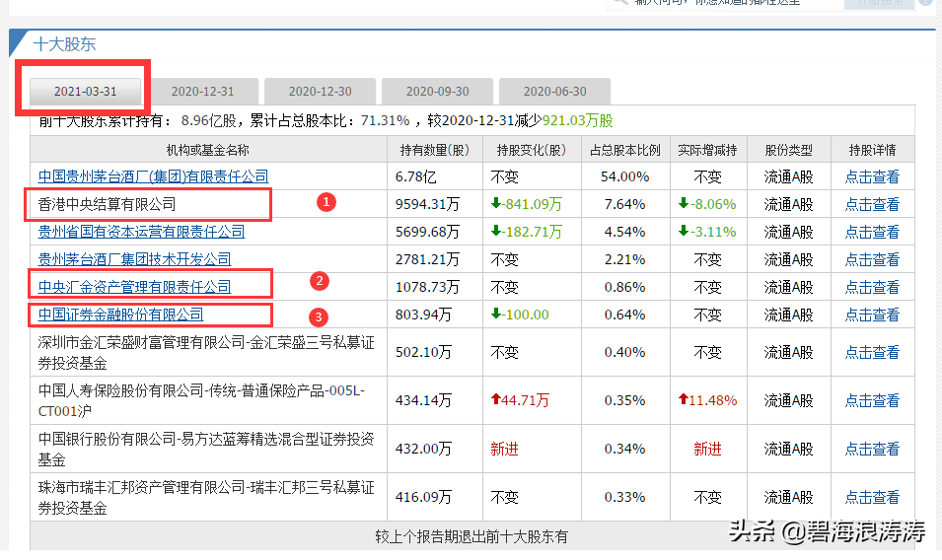Click the -3.11% reduction value
This screenshot has width=942, height=560.
[707, 232]
